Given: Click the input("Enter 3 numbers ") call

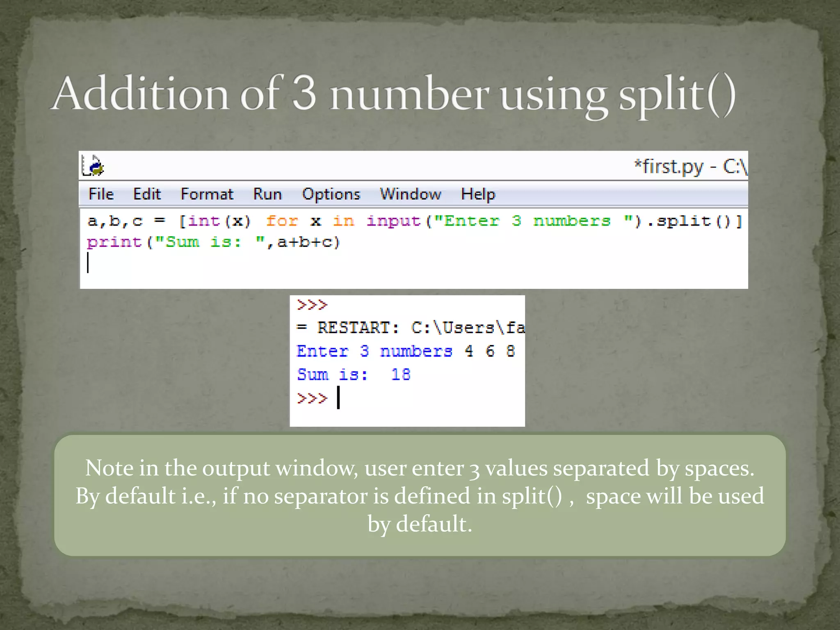Looking at the screenshot, I should click(x=504, y=221).
